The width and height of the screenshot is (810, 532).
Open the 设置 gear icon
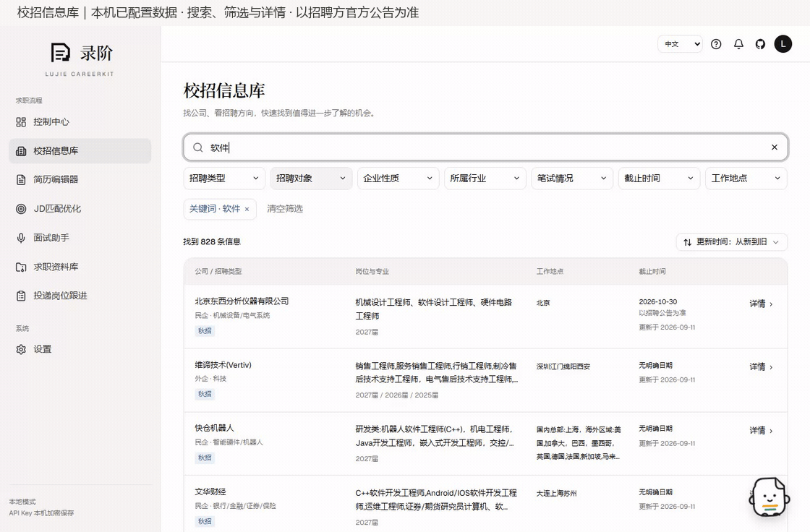[21, 349]
